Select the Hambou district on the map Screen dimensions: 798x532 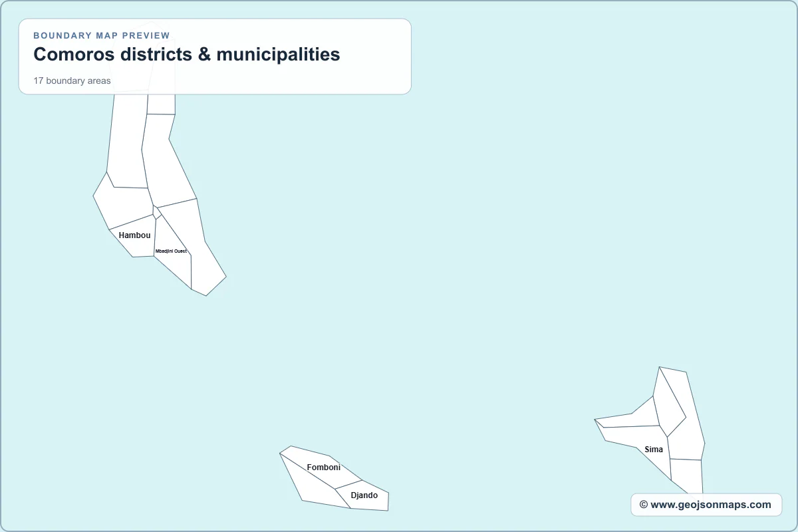(135, 235)
